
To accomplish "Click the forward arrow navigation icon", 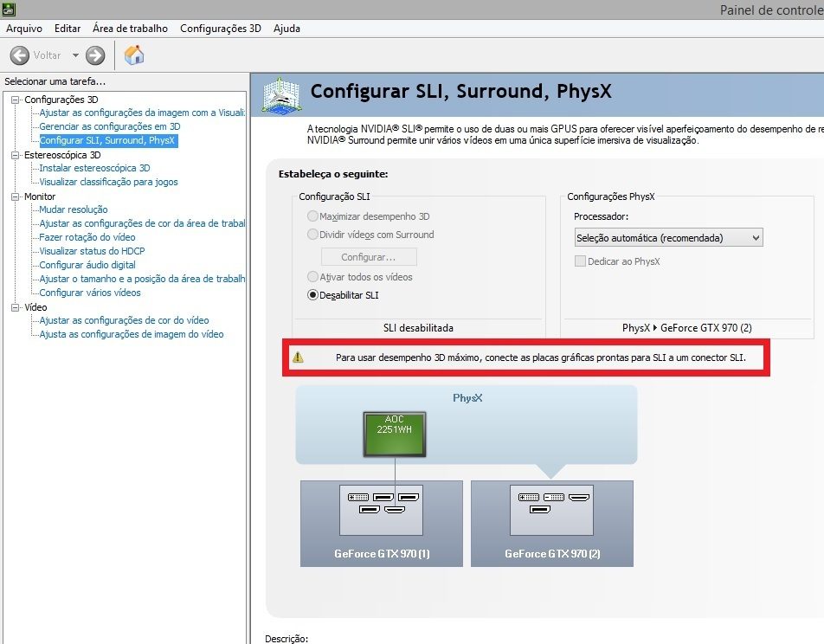I will click(95, 55).
